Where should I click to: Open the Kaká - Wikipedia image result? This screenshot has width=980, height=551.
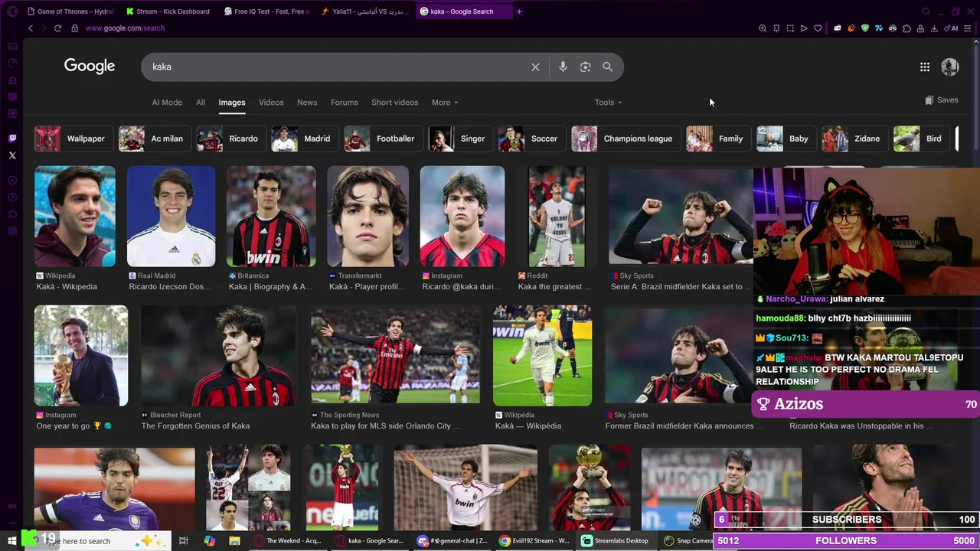point(75,217)
